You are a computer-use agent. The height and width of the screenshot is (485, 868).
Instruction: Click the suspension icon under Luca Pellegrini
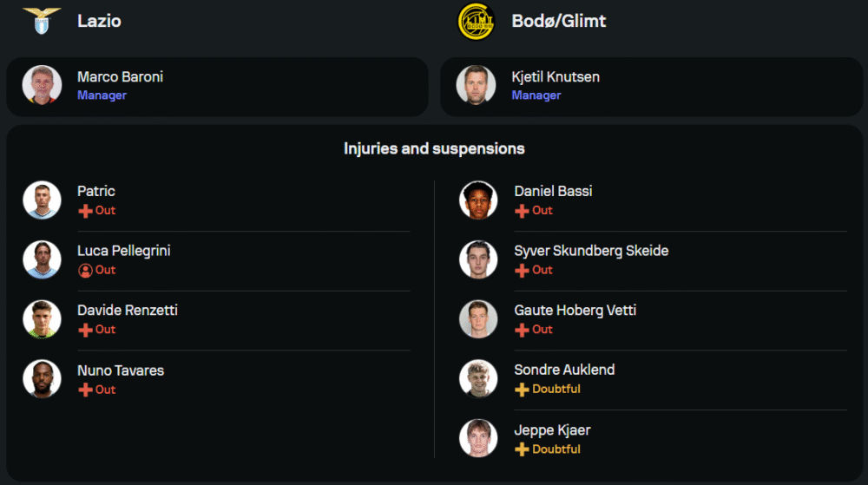[x=85, y=271]
